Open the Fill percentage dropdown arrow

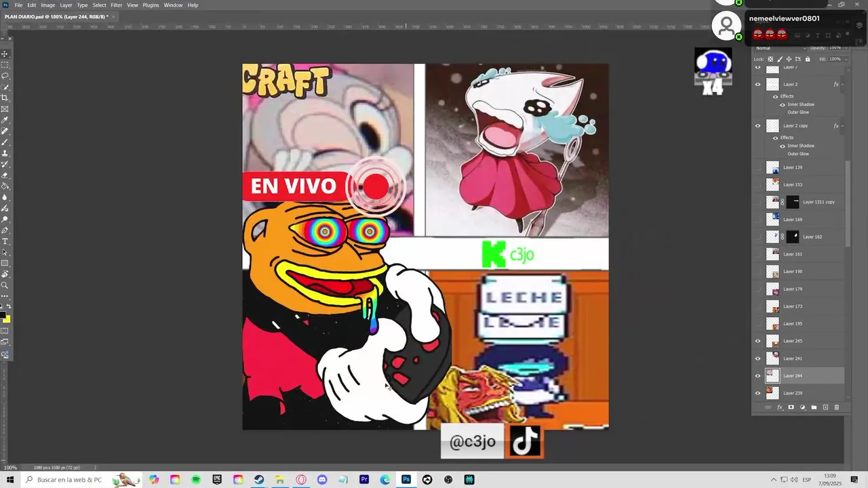tap(846, 59)
